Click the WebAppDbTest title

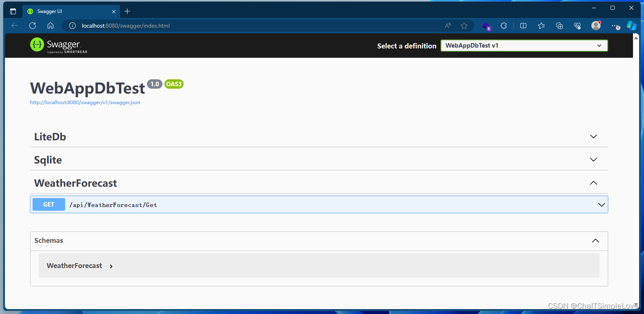point(88,88)
